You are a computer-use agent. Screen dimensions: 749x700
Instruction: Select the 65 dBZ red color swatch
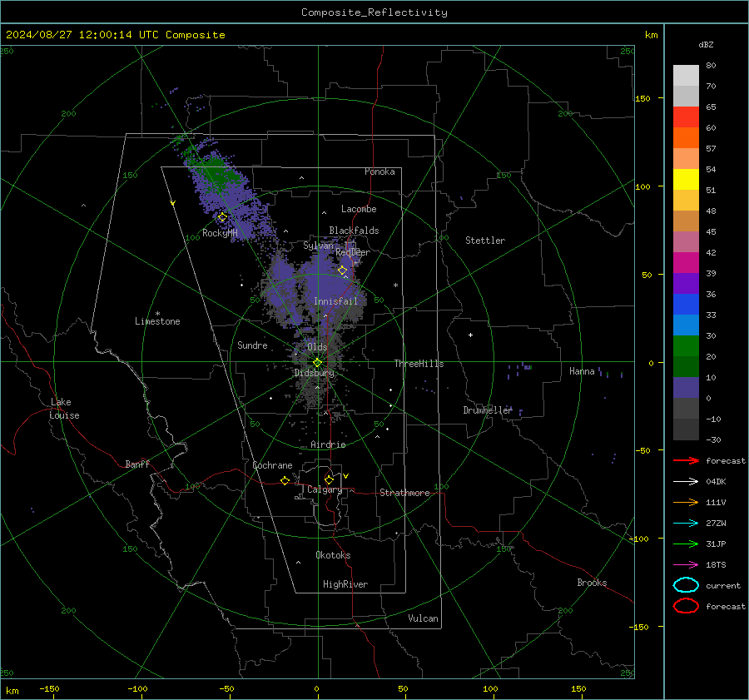[x=686, y=117]
